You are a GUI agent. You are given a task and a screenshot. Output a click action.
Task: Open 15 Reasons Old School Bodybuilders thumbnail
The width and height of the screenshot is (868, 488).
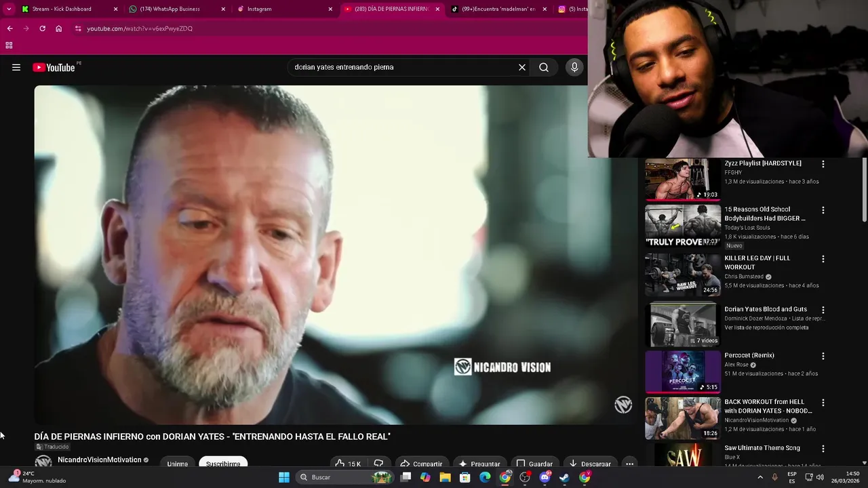682,226
